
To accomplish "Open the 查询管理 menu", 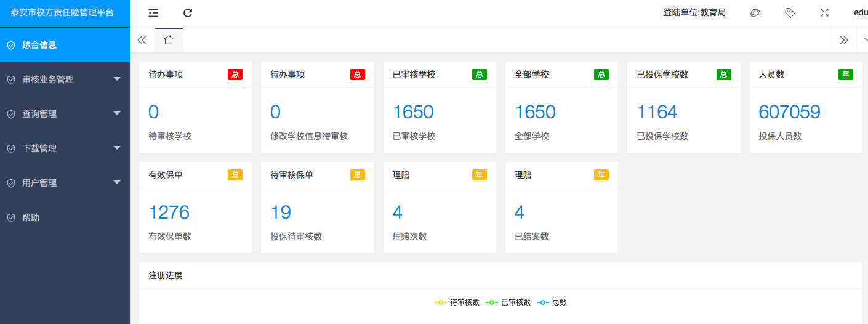I will 65,114.
